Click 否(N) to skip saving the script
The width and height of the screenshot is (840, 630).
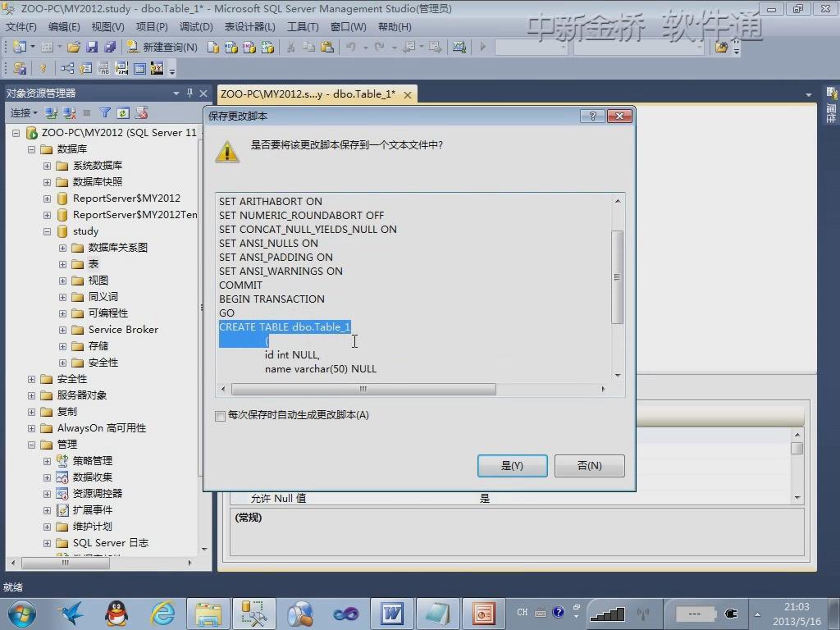click(x=589, y=466)
